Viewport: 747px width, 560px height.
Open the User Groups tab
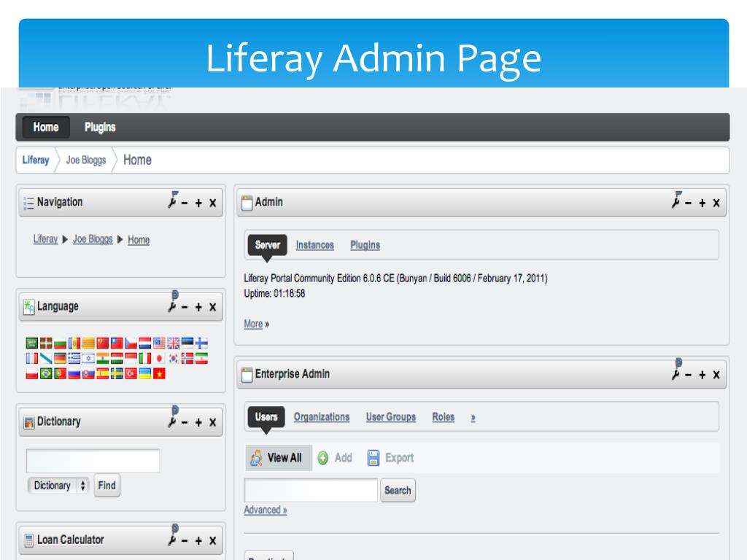tap(391, 417)
